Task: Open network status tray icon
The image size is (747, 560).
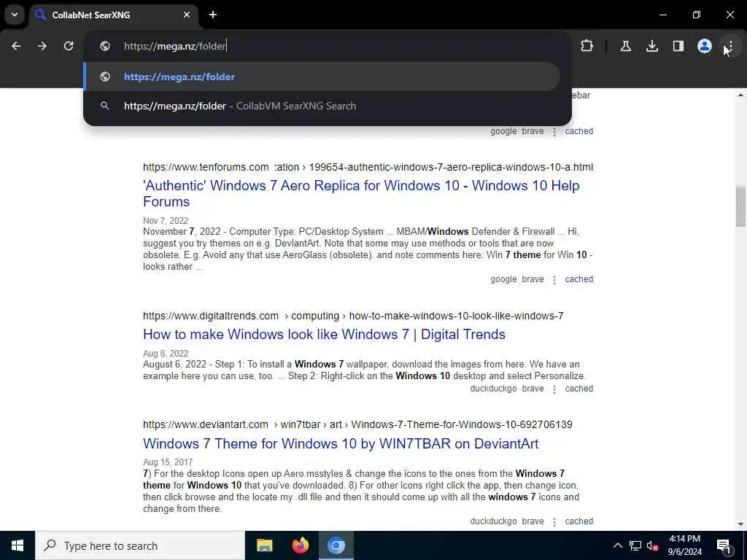Action: point(635,545)
